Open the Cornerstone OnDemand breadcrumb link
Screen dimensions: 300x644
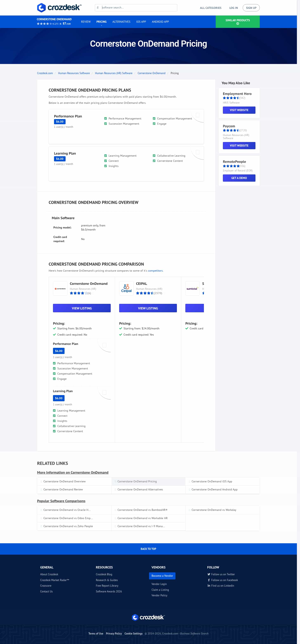pyautogui.click(x=151, y=73)
